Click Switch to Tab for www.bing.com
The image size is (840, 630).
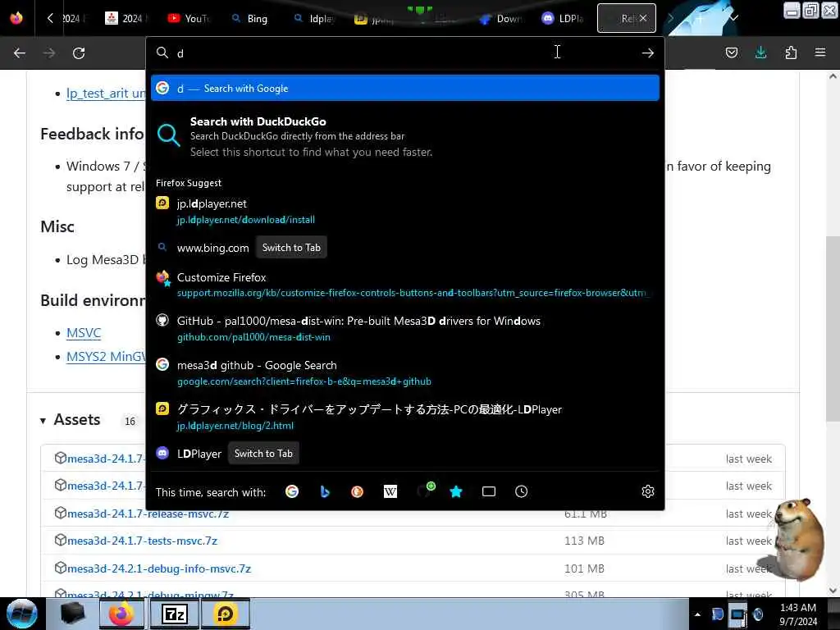point(291,248)
